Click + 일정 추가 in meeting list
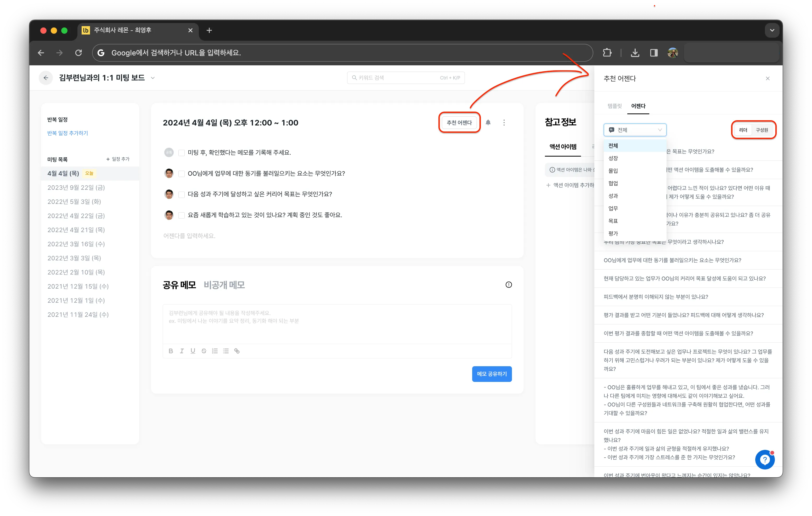The height and width of the screenshot is (516, 812). pyautogui.click(x=118, y=159)
